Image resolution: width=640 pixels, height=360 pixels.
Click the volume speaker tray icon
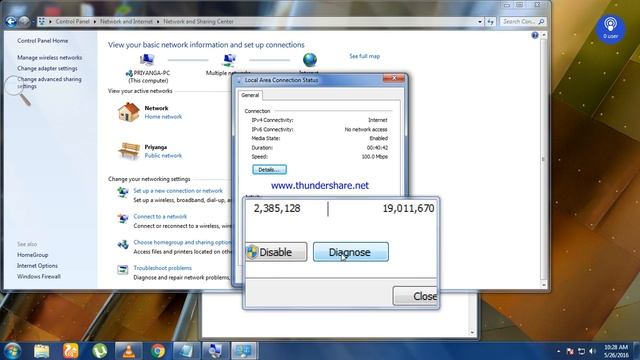pos(593,351)
